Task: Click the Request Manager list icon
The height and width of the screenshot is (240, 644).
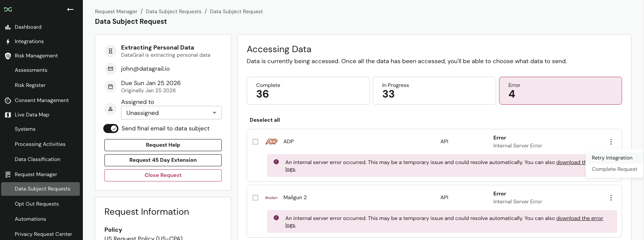Action: point(8,175)
